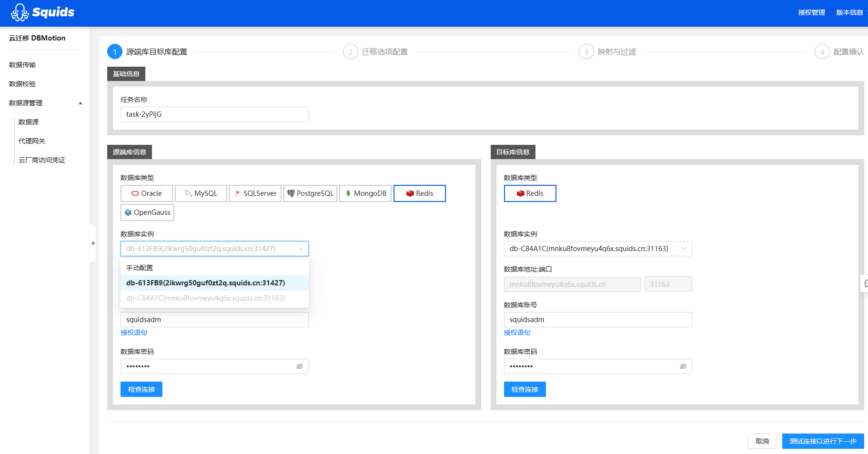Image resolution: width=868 pixels, height=454 pixels.
Task: Choose MongoDB source database type
Action: click(x=365, y=193)
